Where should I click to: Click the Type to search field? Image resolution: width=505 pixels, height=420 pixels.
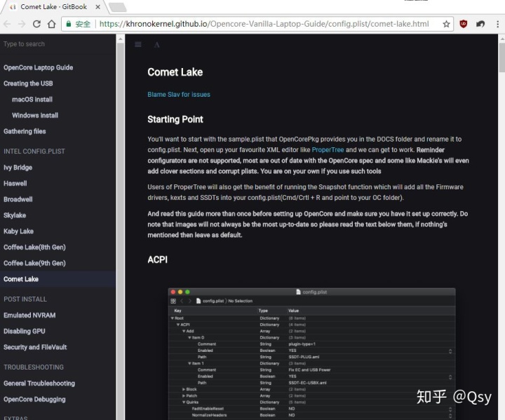(x=58, y=44)
